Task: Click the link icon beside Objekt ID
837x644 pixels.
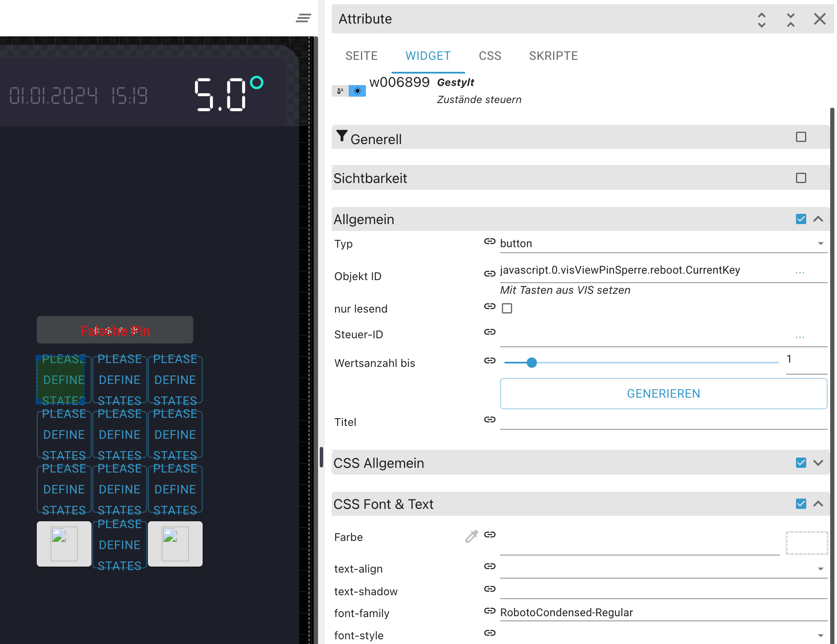Action: point(490,274)
